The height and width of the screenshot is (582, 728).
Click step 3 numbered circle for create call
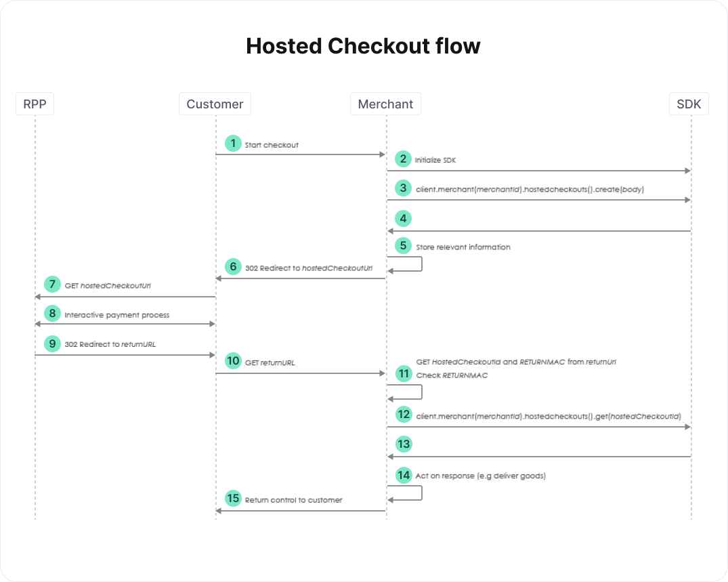coord(403,188)
